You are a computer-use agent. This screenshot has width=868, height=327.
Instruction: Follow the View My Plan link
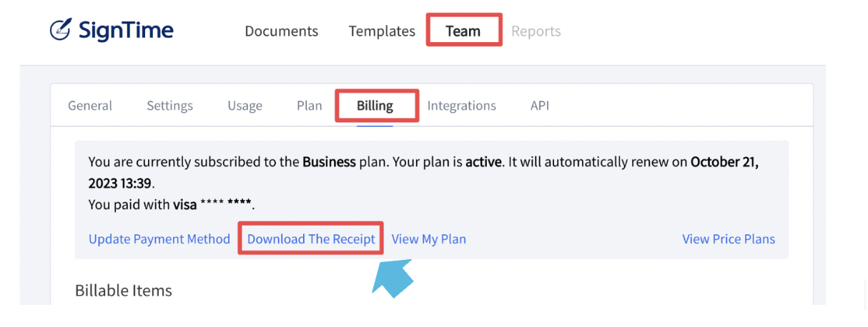(x=429, y=239)
